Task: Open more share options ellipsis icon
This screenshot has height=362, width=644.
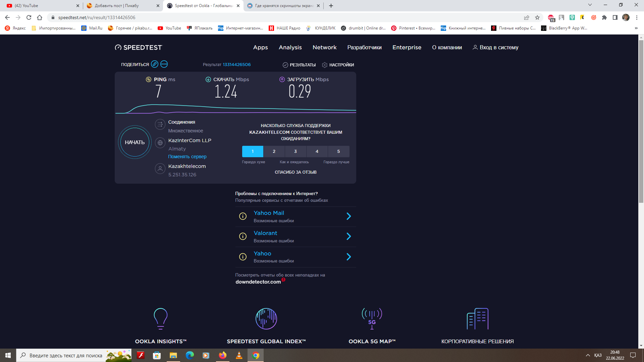Action: click(x=164, y=64)
